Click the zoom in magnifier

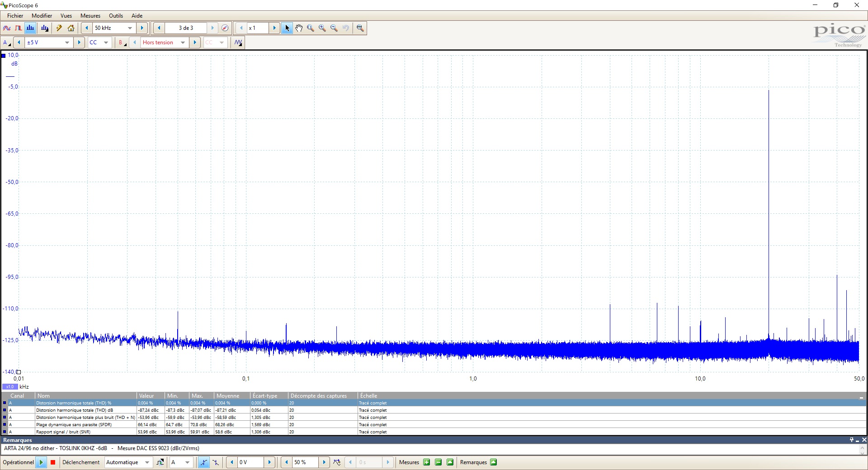point(322,28)
